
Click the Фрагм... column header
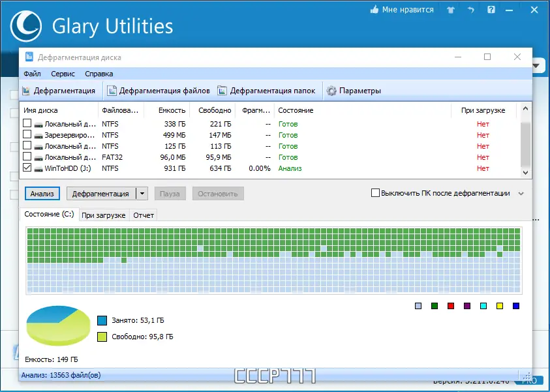255,110
